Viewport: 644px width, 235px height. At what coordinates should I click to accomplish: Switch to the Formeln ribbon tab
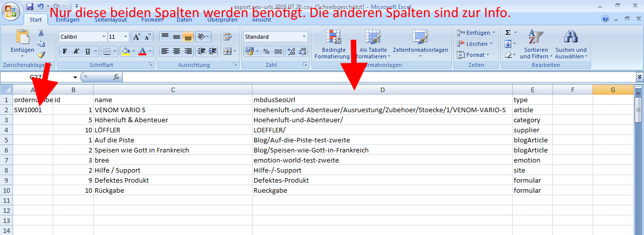tap(152, 20)
